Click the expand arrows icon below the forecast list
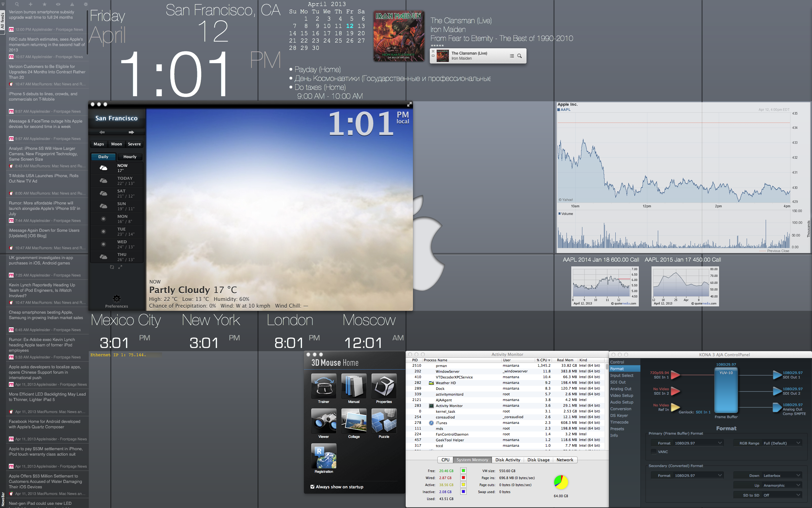This screenshot has height=508, width=812. click(120, 267)
